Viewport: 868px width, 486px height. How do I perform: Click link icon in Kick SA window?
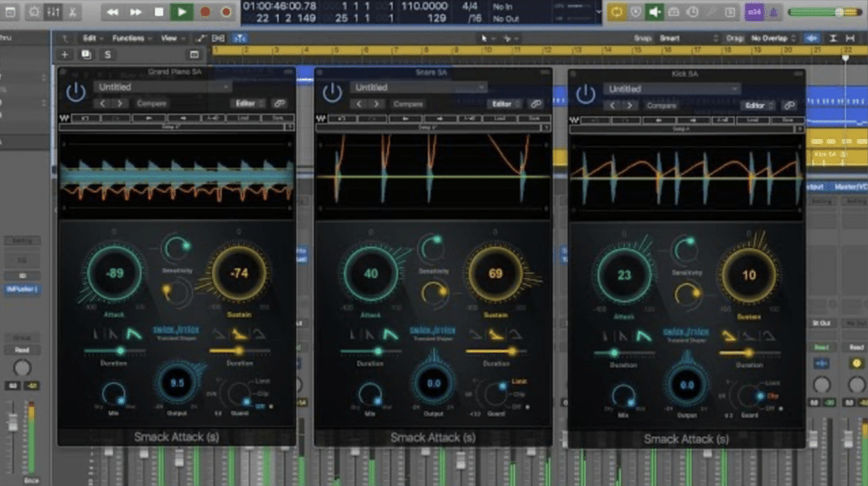790,106
